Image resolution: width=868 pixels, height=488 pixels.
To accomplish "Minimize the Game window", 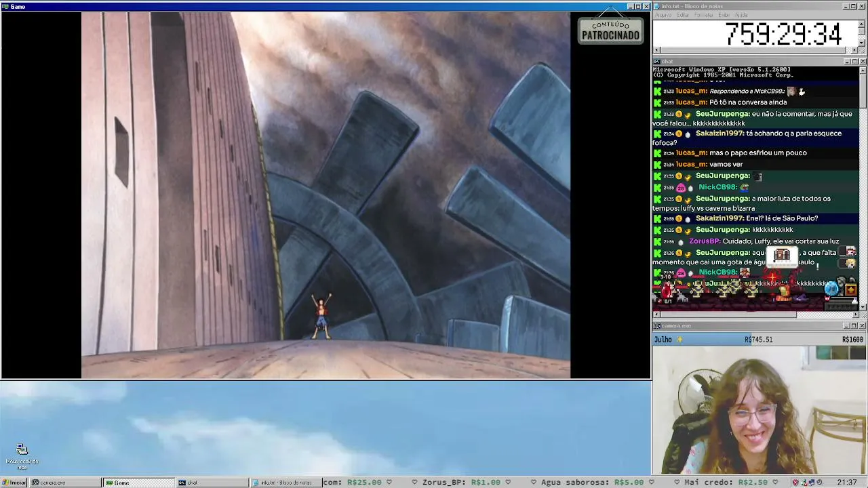I will [630, 6].
